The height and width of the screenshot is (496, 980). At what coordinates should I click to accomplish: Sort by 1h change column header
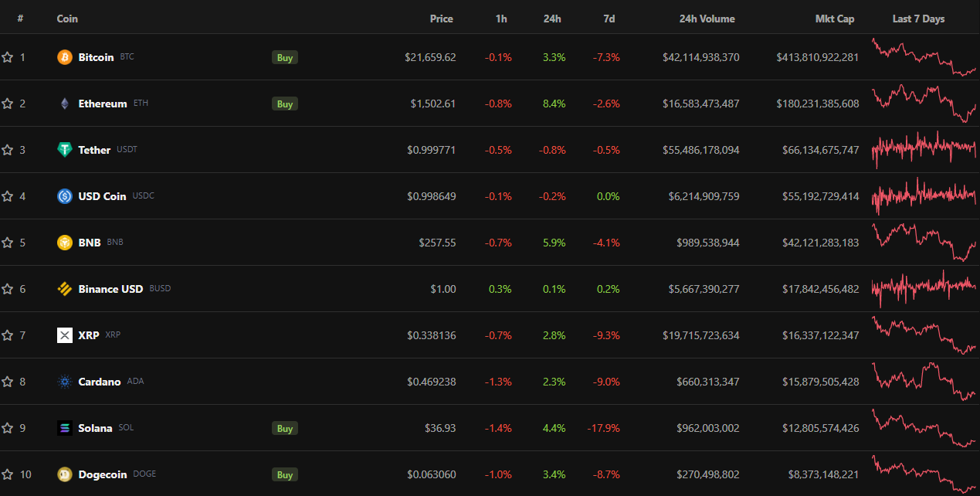tap(501, 19)
